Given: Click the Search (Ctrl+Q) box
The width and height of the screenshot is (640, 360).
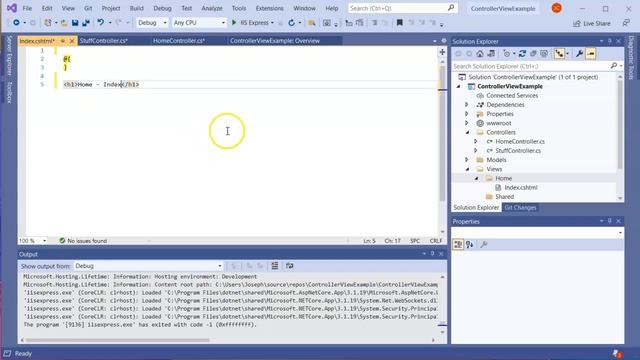Looking at the screenshot, I should 402,8.
